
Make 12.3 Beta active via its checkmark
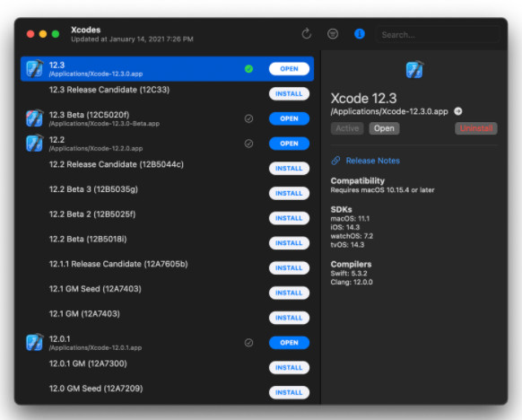click(248, 118)
